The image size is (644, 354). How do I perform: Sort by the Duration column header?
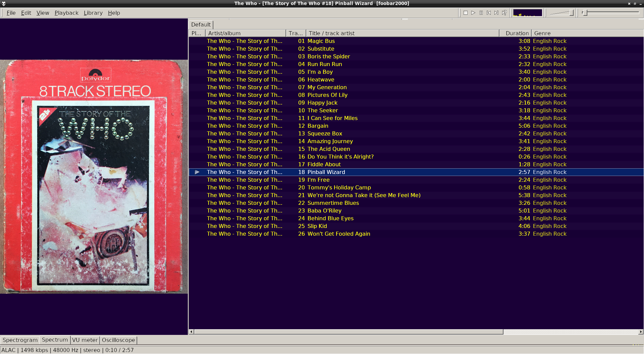coord(515,33)
